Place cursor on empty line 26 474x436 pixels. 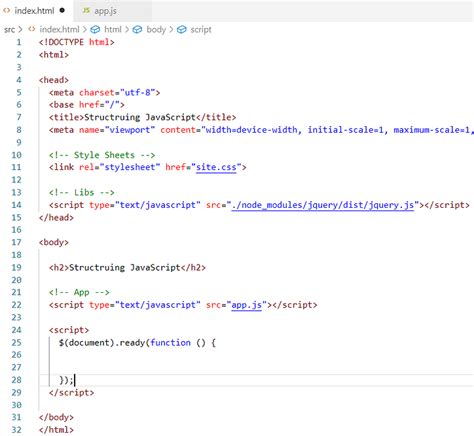coord(256,355)
